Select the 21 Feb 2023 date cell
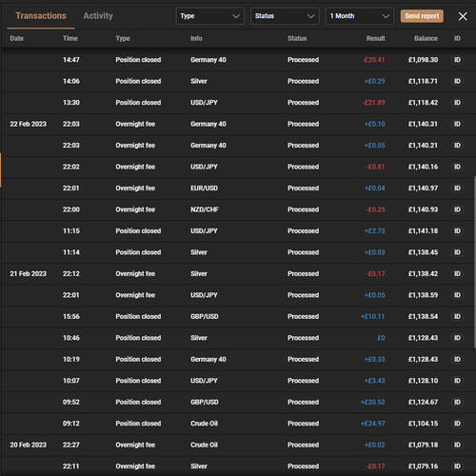The image size is (476, 476). (x=28, y=273)
